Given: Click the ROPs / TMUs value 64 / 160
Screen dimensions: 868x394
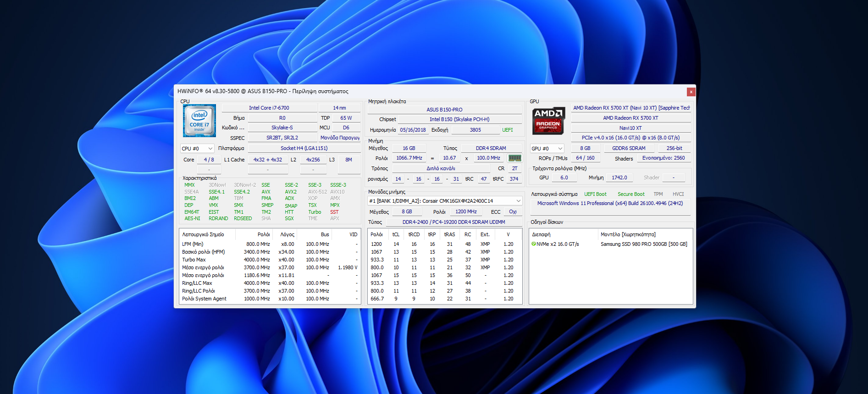Looking at the screenshot, I should [x=585, y=158].
